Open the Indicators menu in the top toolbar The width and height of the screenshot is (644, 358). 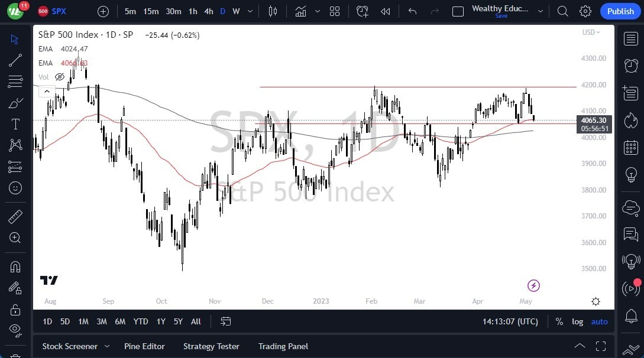[x=300, y=11]
